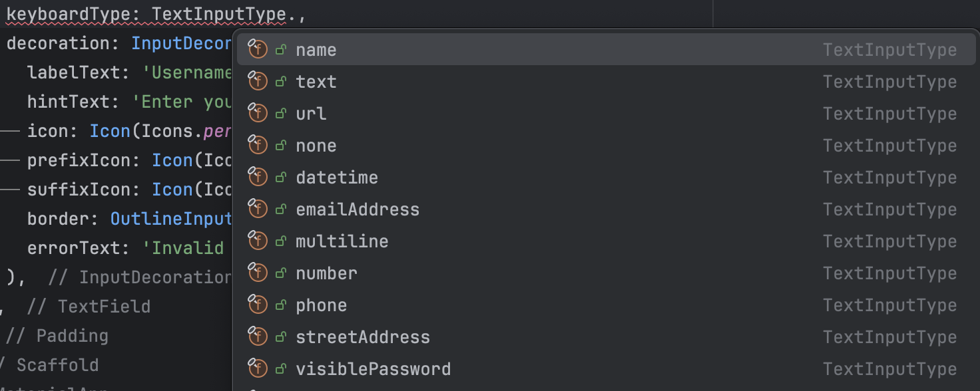Click the green lock icon beside 'datetime'
This screenshot has width=980, height=391.
coord(281,178)
